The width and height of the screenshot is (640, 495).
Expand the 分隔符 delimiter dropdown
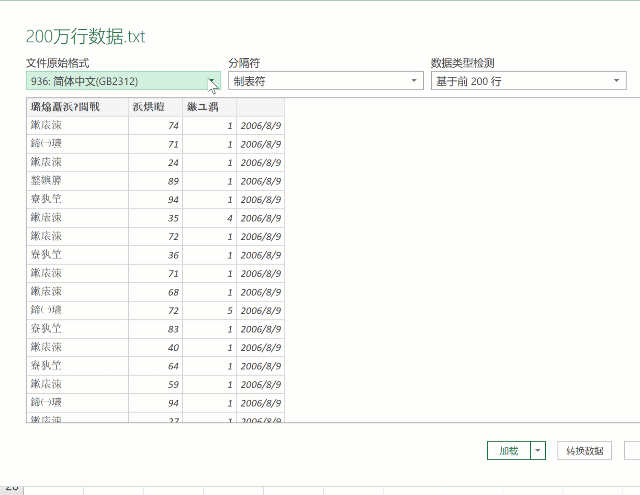(x=325, y=81)
